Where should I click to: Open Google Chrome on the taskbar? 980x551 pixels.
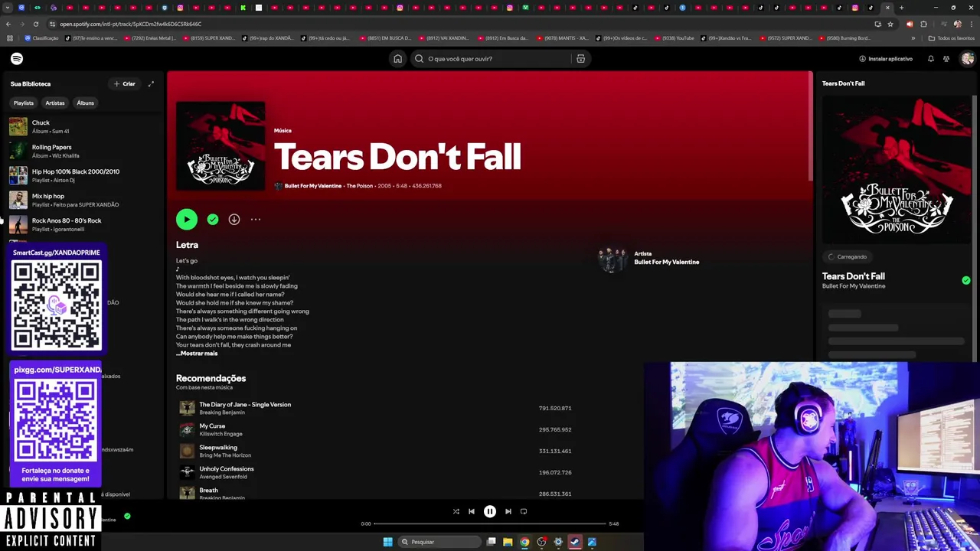coord(524,542)
